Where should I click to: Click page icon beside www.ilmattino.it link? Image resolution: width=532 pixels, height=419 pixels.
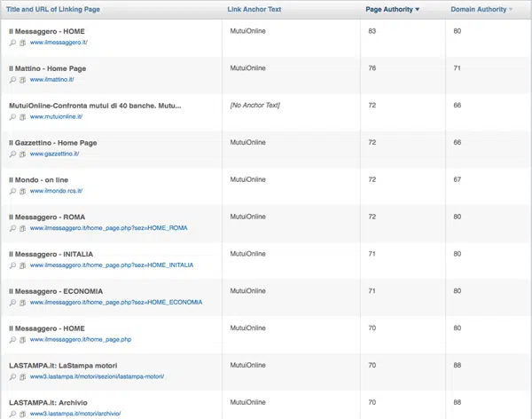point(22,80)
